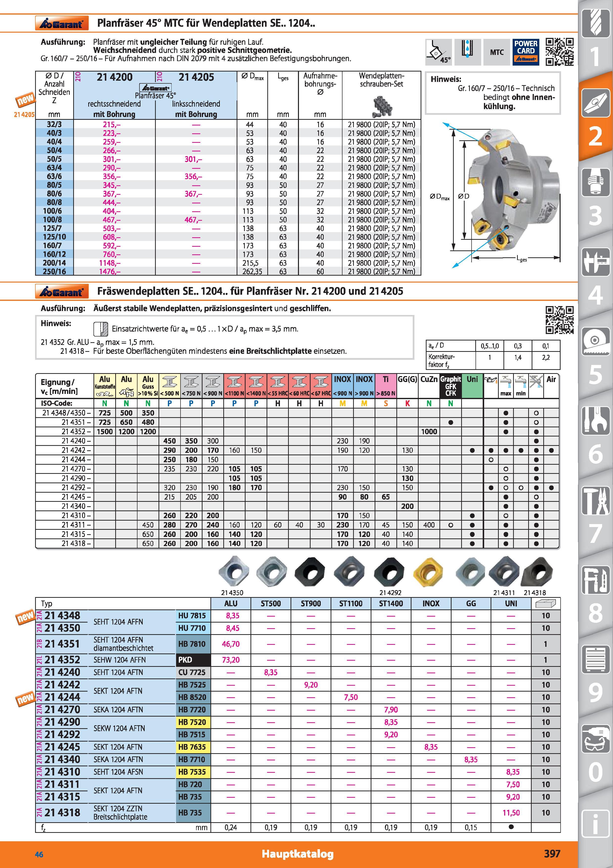Click the MTC badge icon
Viewport: 613px width, 868px height.
click(497, 52)
